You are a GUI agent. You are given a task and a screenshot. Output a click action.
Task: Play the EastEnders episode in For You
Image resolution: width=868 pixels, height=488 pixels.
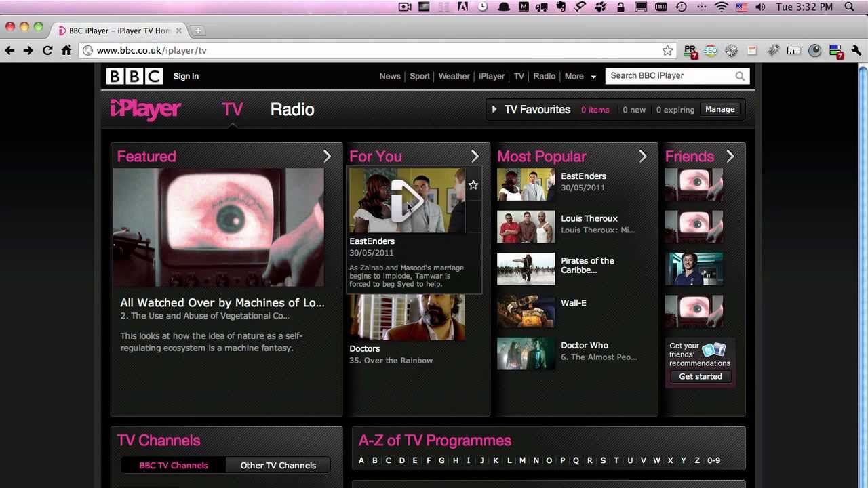(407, 201)
